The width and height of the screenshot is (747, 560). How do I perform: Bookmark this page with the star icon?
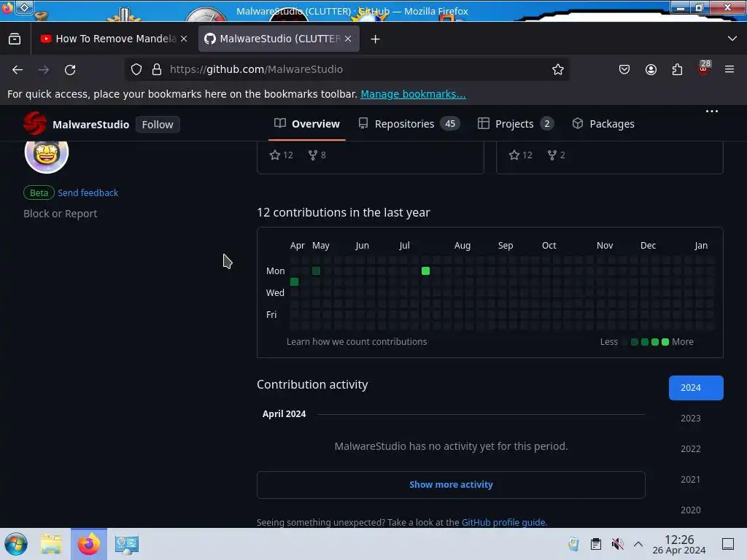tap(558, 69)
